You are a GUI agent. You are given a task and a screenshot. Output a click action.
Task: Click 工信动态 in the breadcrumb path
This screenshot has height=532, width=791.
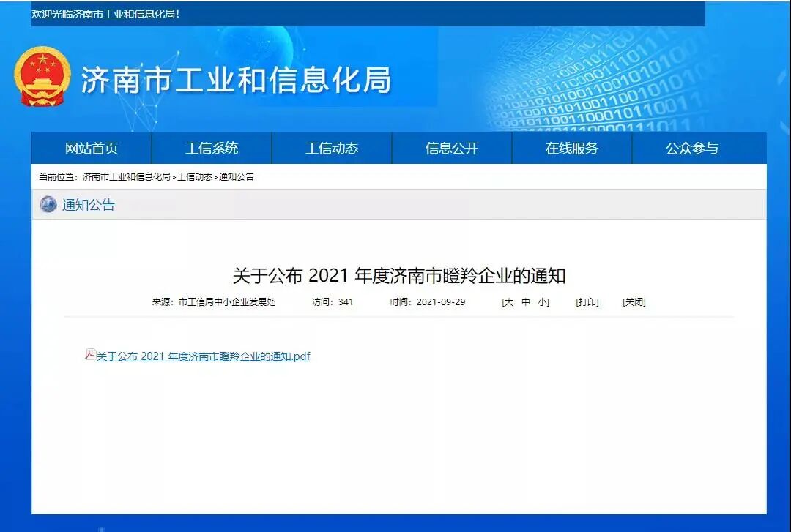click(195, 177)
